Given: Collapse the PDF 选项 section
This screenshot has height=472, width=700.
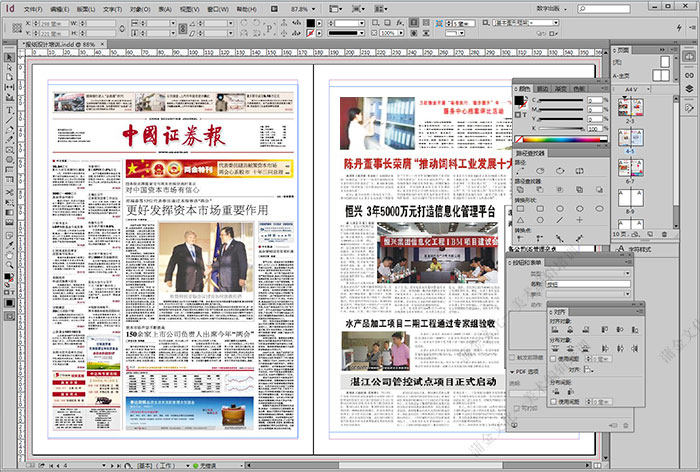Looking at the screenshot, I should [512, 372].
